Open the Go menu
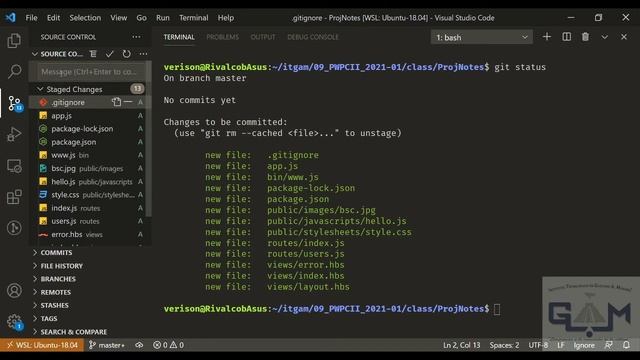Image resolution: width=640 pixels, height=360 pixels. point(141,18)
